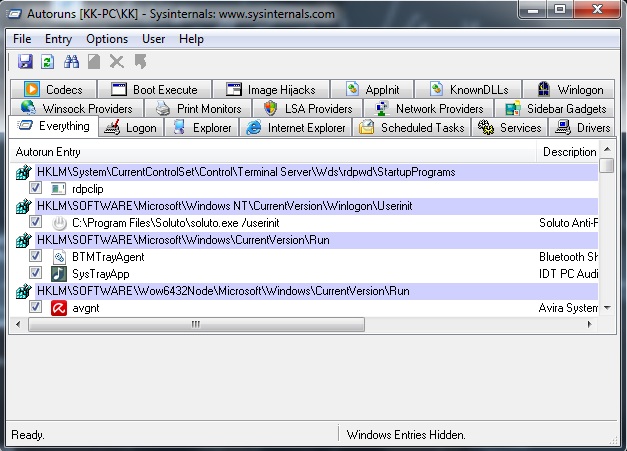Click the registry icon beside Wow6432Node key
This screenshot has width=627, height=451.
(24, 291)
